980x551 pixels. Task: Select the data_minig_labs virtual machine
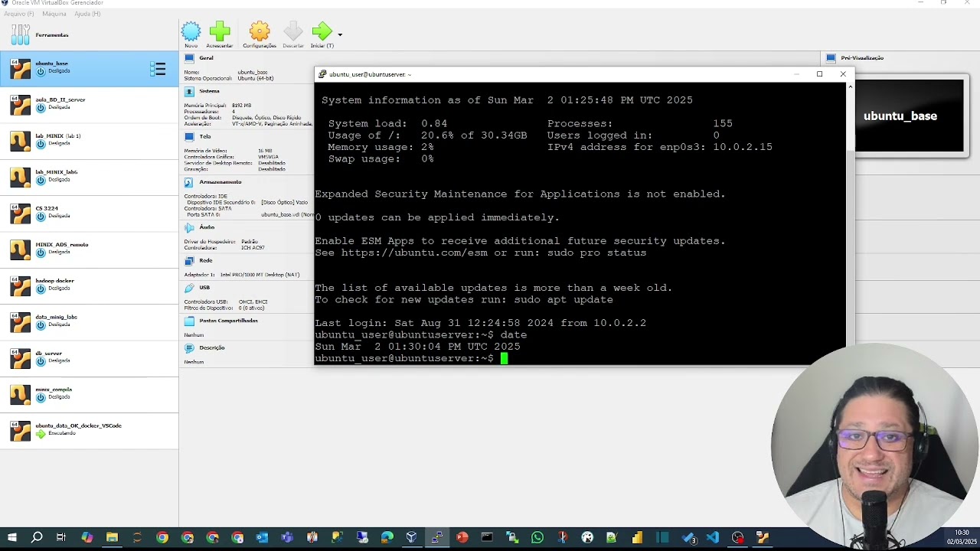tap(89, 322)
